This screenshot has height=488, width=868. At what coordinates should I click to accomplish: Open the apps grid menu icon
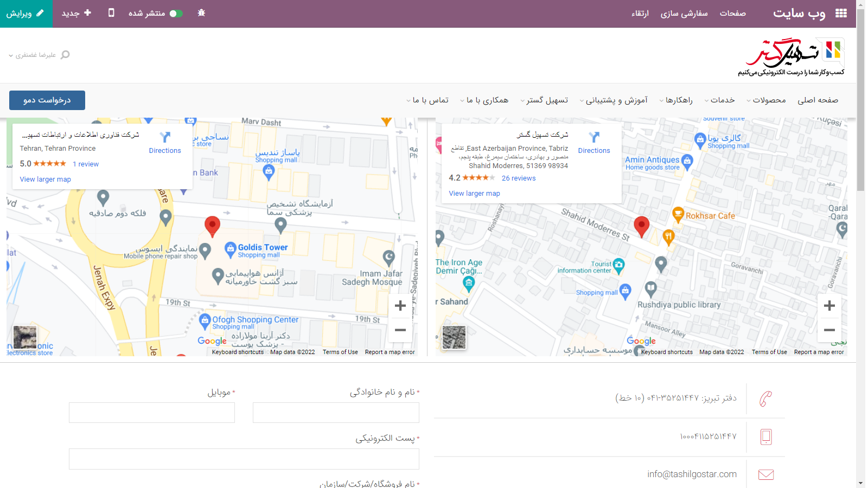pos(841,13)
